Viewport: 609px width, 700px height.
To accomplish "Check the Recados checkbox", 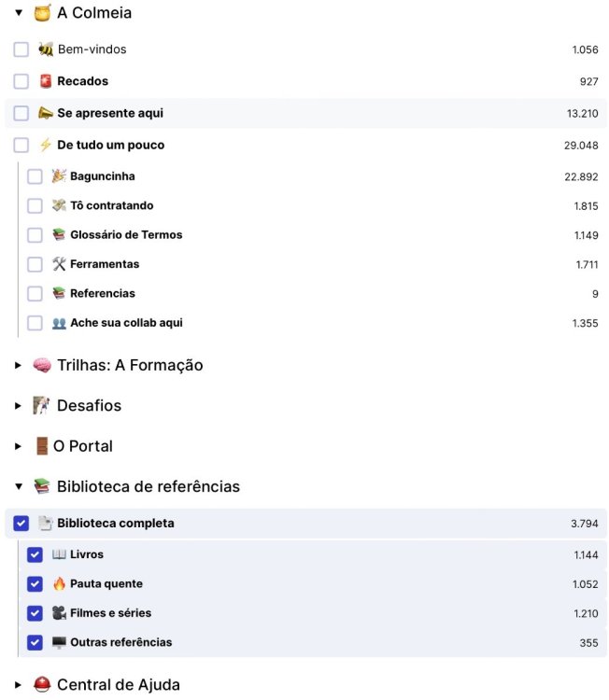I will click(x=21, y=81).
